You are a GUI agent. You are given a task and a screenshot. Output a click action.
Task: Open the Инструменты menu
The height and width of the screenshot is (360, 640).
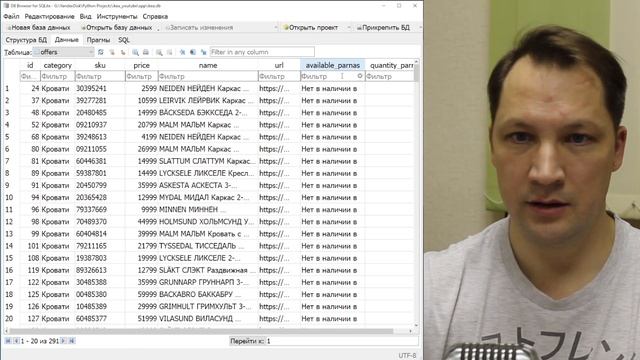117,16
